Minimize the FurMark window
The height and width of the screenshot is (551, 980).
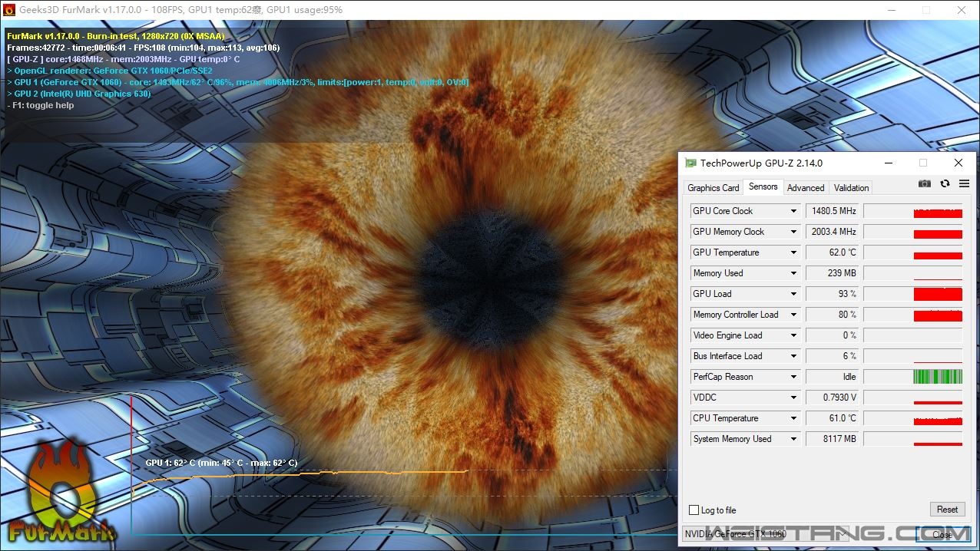(891, 10)
